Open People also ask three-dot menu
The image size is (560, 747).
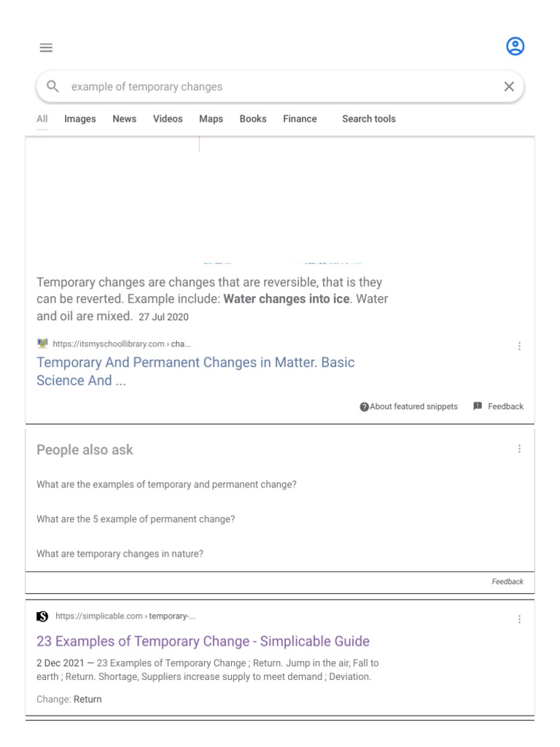click(x=519, y=449)
